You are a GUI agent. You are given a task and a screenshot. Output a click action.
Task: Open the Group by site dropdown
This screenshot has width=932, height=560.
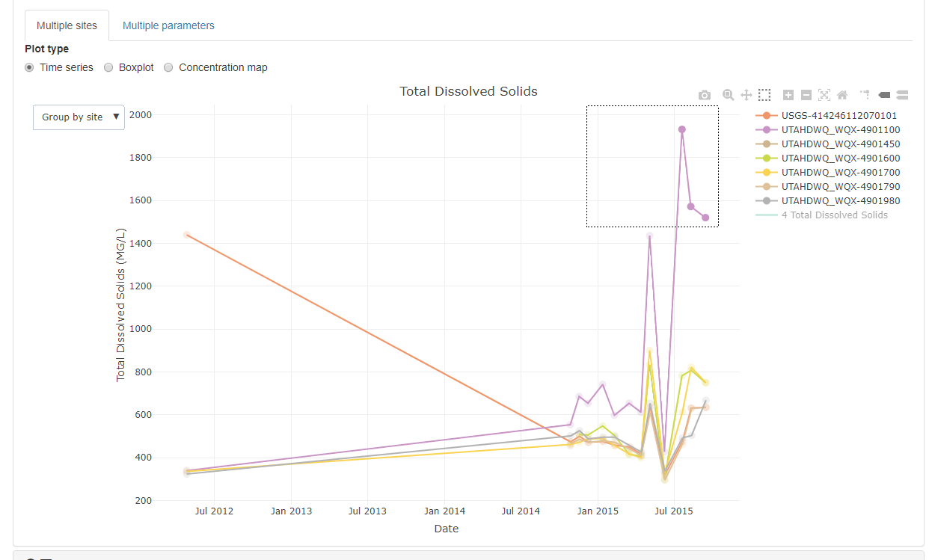pos(79,117)
